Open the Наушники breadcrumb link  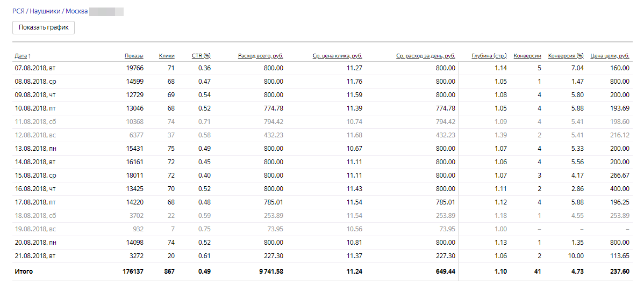(x=45, y=11)
